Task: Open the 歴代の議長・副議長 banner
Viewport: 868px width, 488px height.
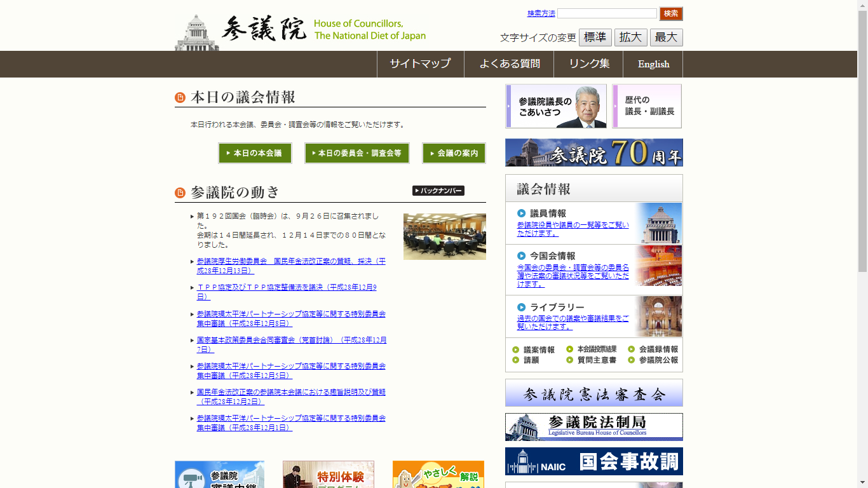Action: pos(647,106)
